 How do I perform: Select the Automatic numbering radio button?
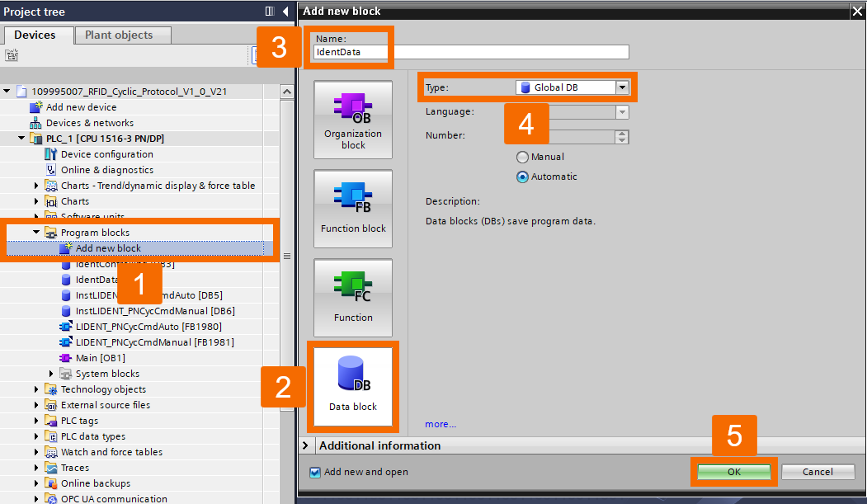click(x=522, y=177)
